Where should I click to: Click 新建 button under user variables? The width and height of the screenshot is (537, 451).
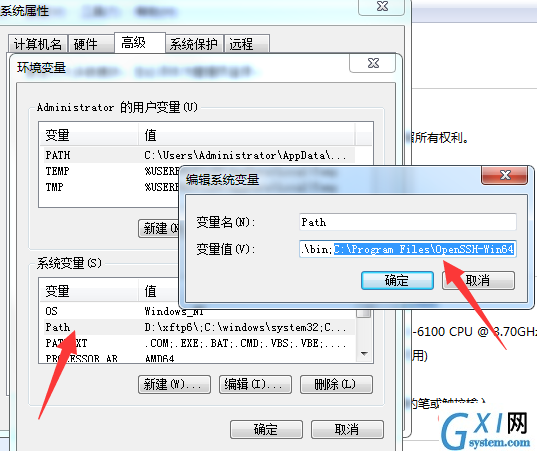pyautogui.click(x=159, y=228)
